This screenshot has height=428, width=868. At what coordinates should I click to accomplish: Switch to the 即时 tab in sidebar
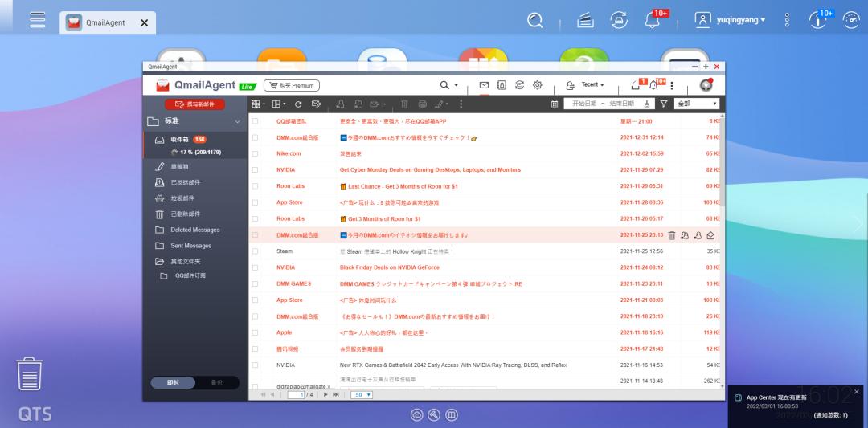click(x=174, y=383)
